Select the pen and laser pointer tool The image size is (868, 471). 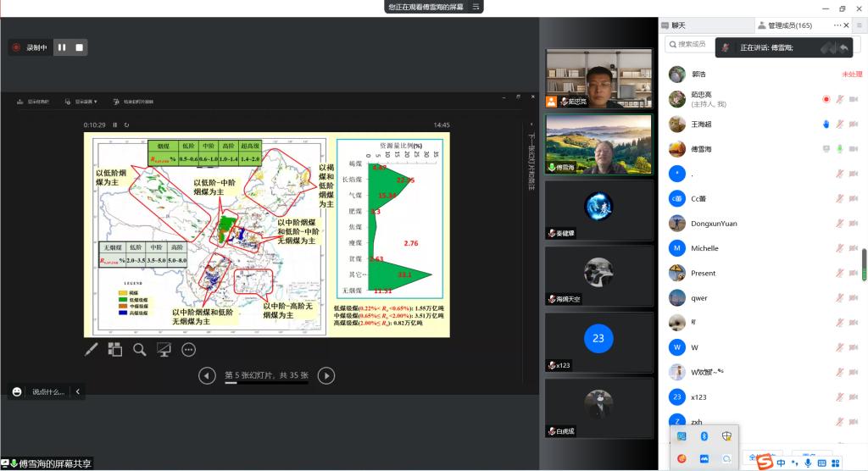point(92,349)
